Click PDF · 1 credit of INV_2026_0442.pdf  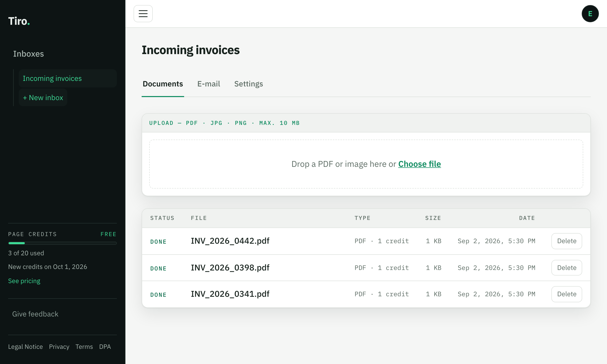coord(382,241)
